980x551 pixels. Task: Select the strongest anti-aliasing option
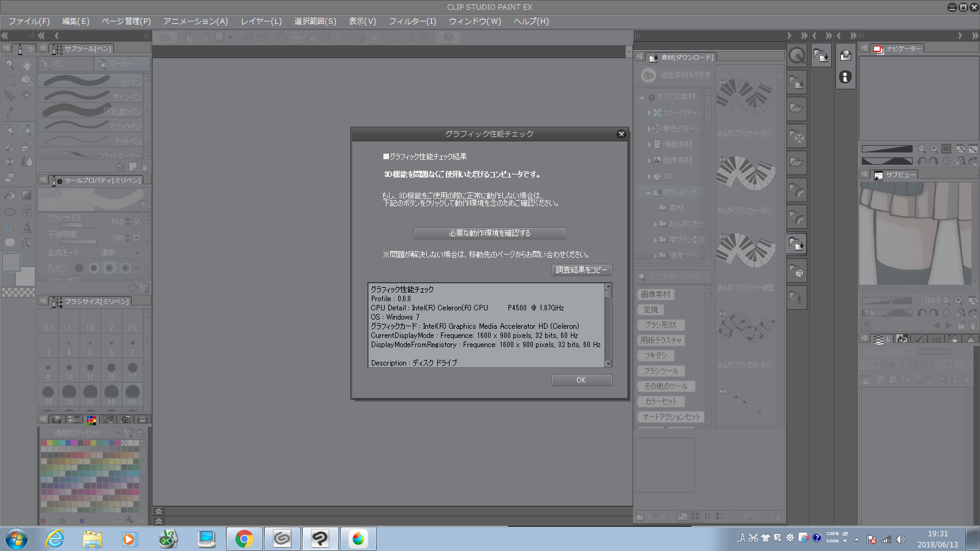pyautogui.click(x=125, y=268)
